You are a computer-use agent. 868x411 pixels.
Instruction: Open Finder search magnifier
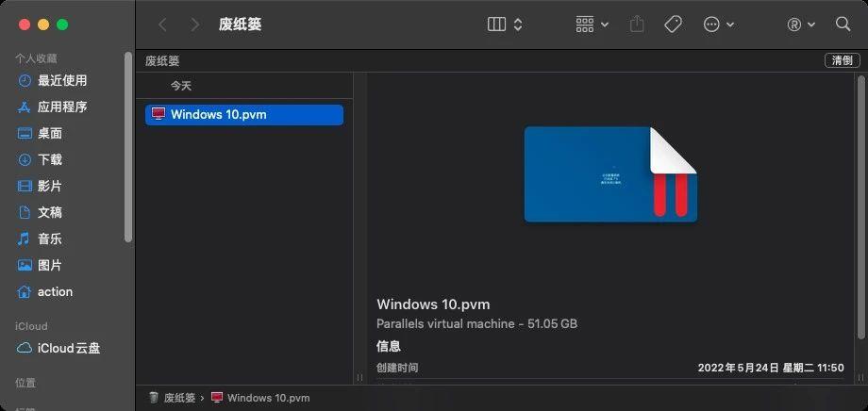(x=843, y=25)
